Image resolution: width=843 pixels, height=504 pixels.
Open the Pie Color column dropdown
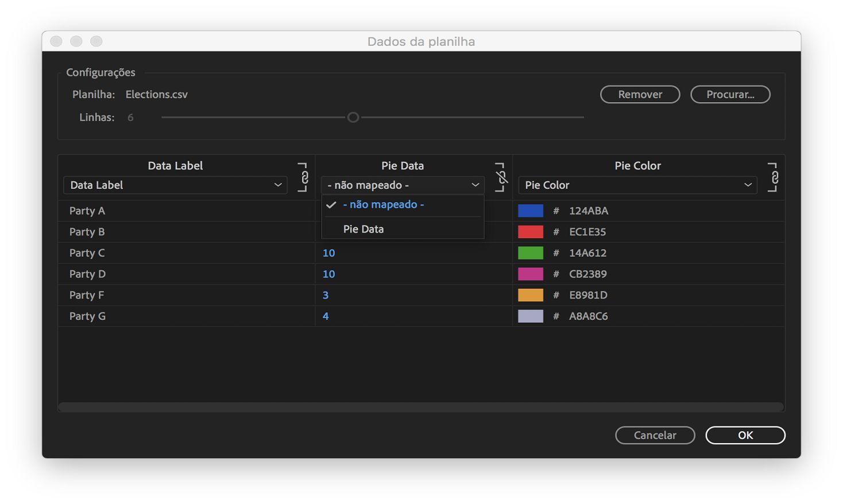(x=637, y=185)
